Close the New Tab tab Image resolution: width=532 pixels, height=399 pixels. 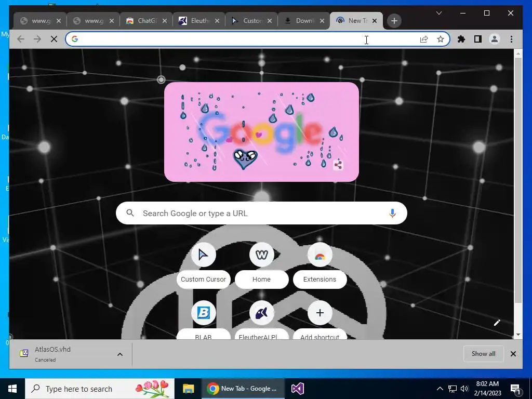pos(375,21)
